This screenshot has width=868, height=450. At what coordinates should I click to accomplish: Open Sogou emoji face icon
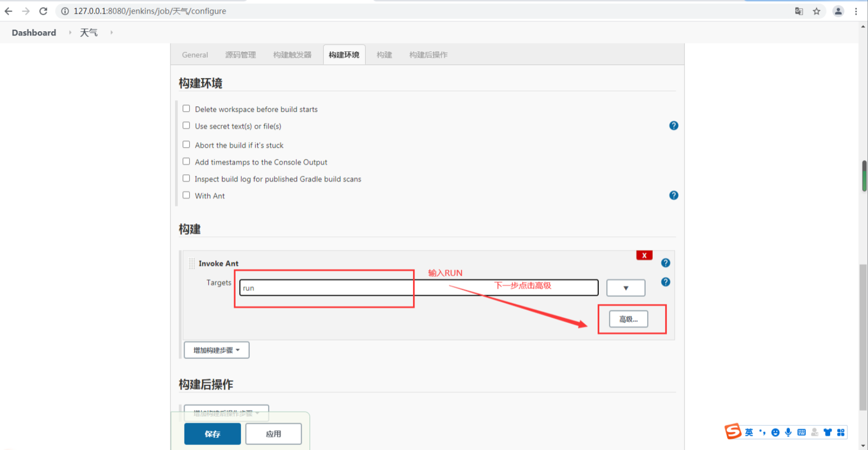pos(775,432)
